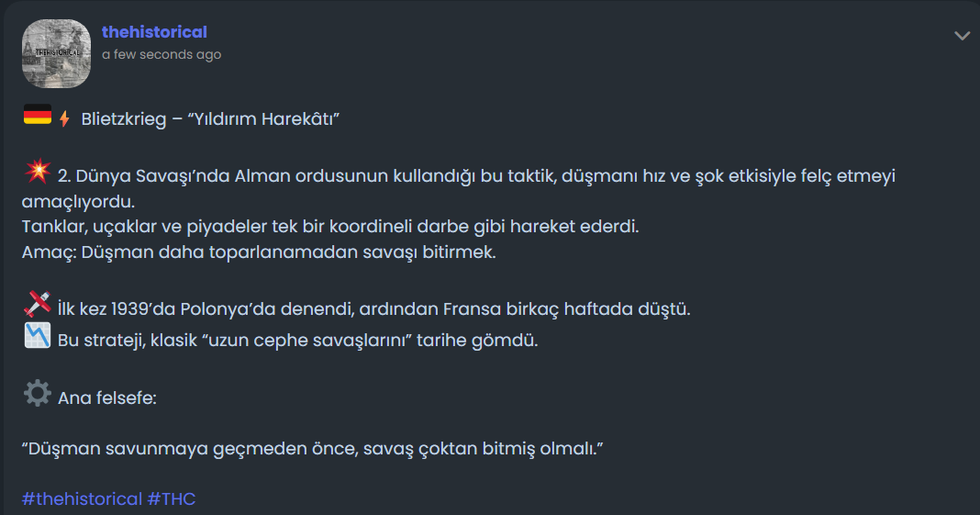Click the airplane emoji

tap(37, 304)
